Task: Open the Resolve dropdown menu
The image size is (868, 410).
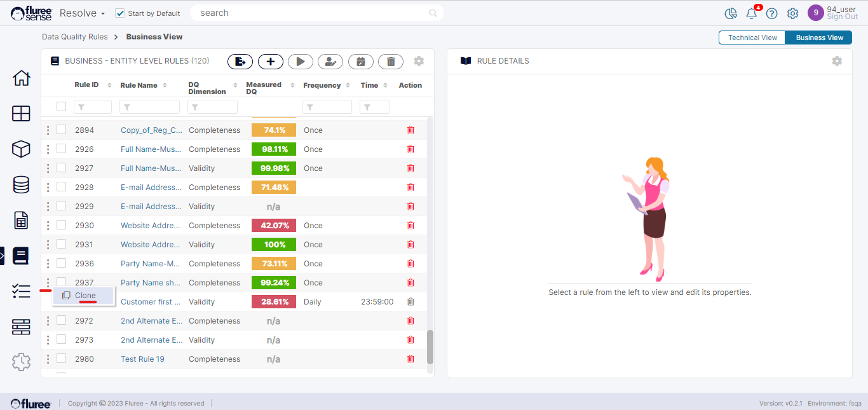Action: pyautogui.click(x=82, y=13)
